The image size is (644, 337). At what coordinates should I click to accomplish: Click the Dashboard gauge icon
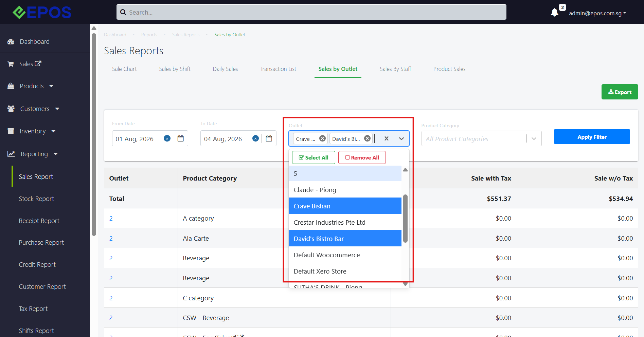pos(11,42)
